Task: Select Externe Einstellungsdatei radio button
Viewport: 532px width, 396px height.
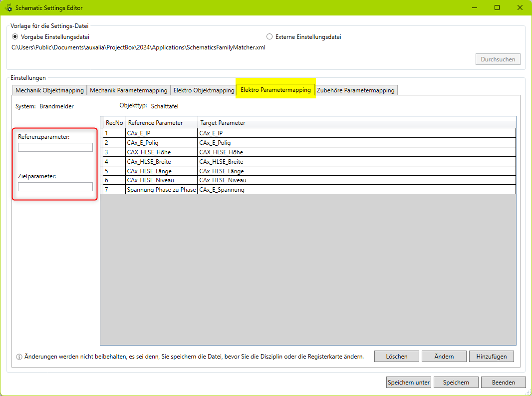Action: 269,36
